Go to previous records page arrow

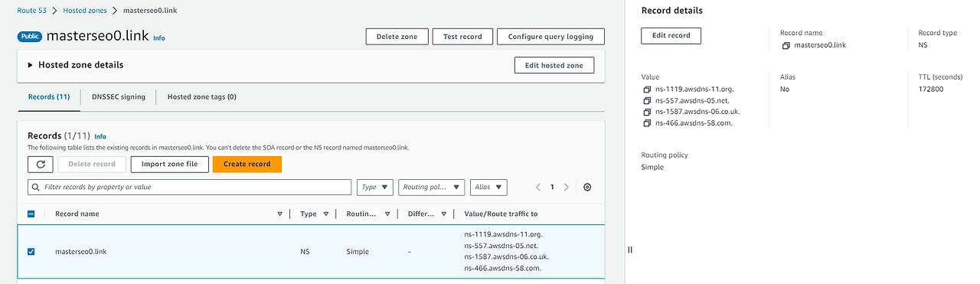pyautogui.click(x=538, y=187)
